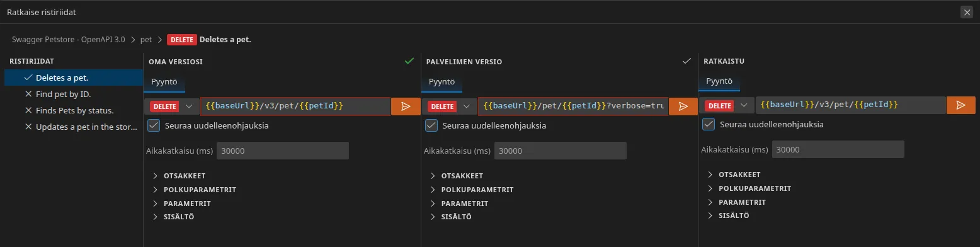Expand Parametrit in Ratkaistu pane
The image size is (980, 247).
[x=736, y=202]
